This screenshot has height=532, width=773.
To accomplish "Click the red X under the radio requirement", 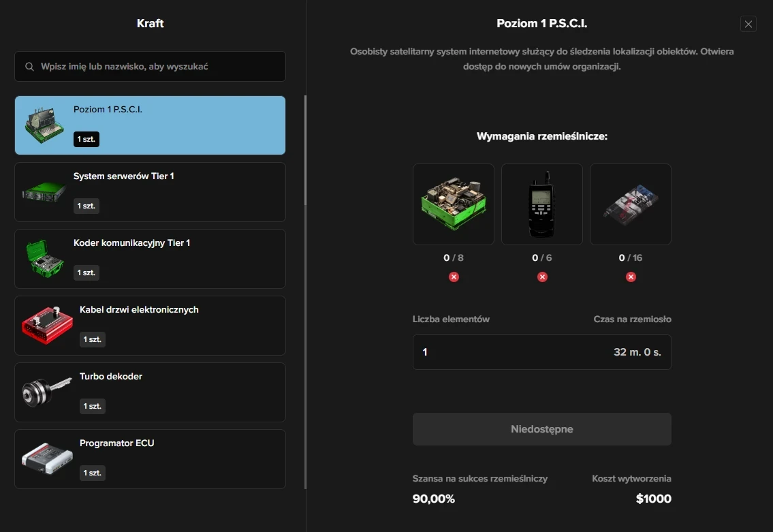I will click(x=542, y=277).
